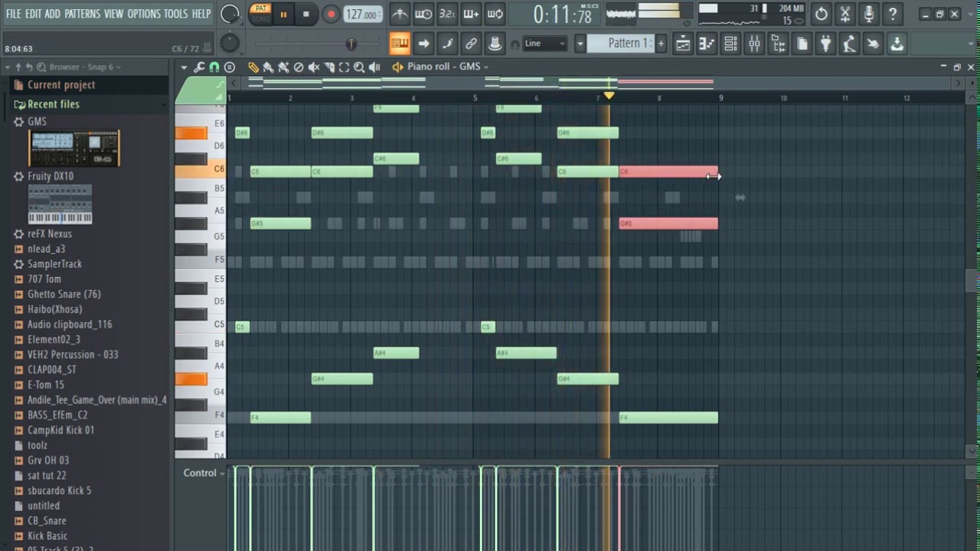Open the piano roll wrench tools menu
980x551 pixels.
pos(199,67)
